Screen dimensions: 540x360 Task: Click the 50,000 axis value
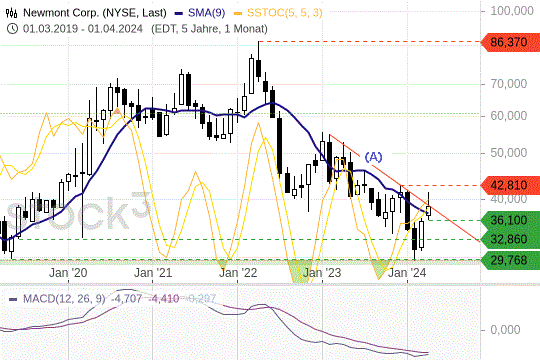pyautogui.click(x=508, y=153)
